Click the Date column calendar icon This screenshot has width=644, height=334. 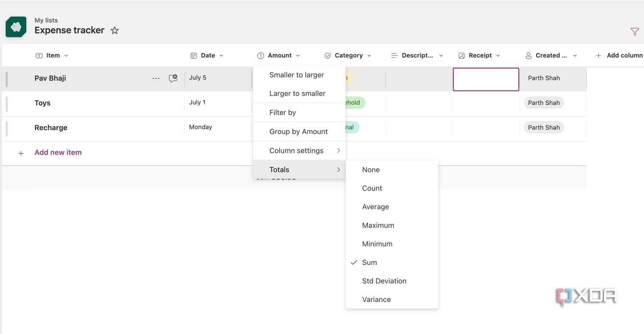click(194, 55)
